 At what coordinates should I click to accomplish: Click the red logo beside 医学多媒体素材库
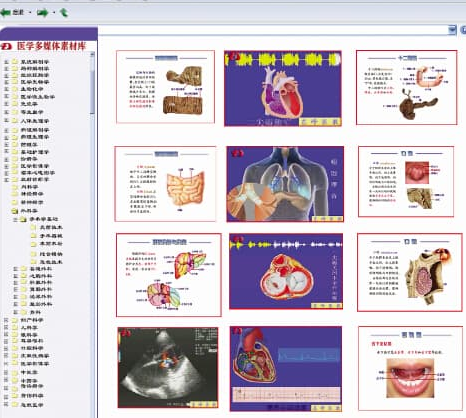6,46
